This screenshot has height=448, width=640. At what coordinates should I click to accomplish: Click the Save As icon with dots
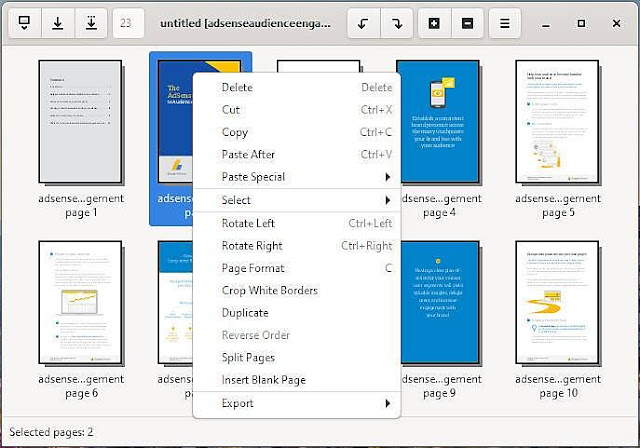tap(91, 23)
